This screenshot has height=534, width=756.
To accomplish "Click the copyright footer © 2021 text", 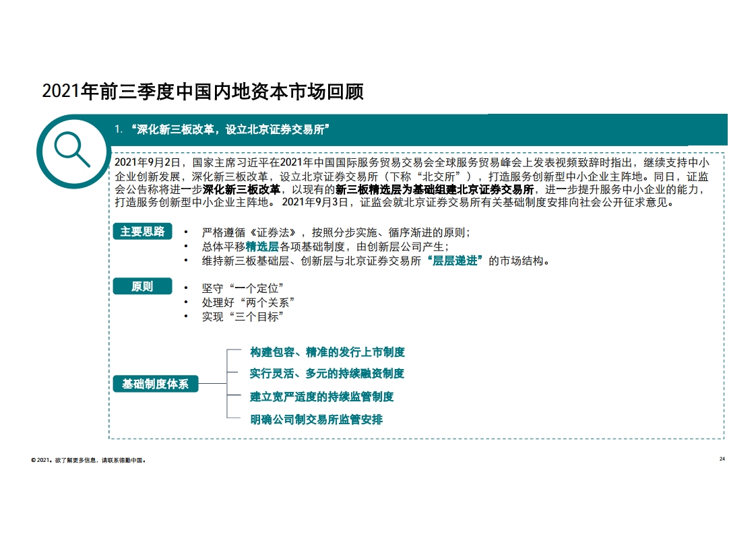I will [x=88, y=461].
